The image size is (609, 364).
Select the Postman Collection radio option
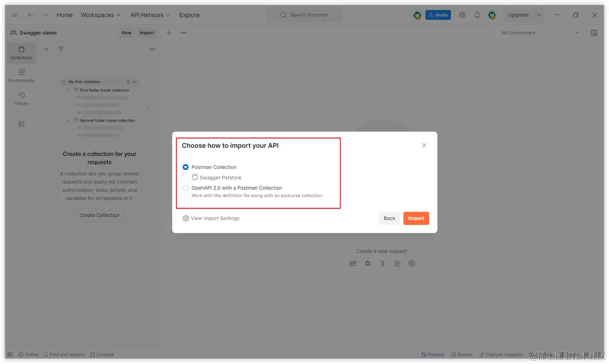186,167
